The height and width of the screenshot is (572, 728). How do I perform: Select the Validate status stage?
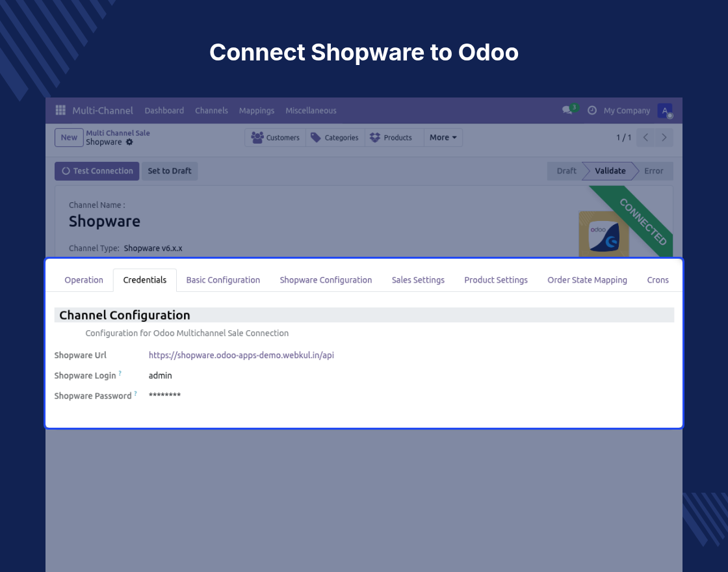610,171
